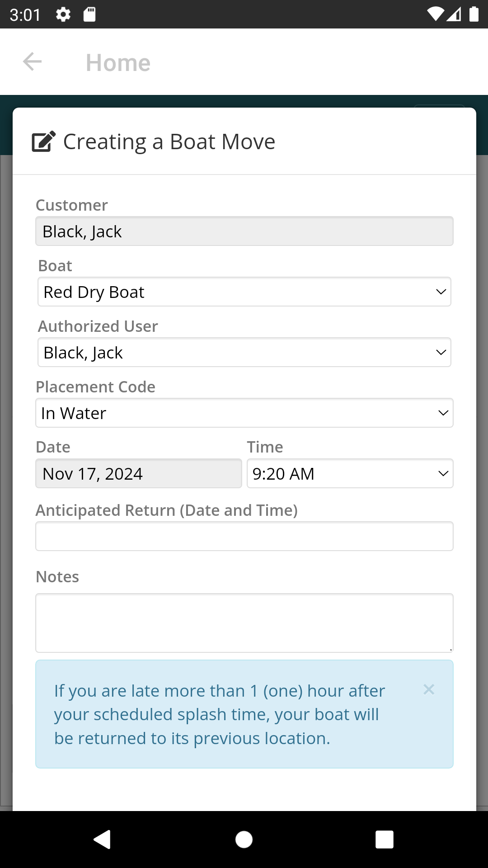Click the edit pencil icon beside the title
Image resolution: width=488 pixels, height=868 pixels.
[x=44, y=142]
